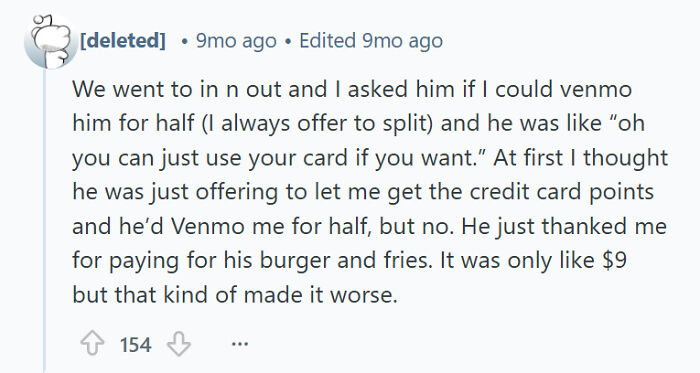
Task: Click the opening line "We went to in n out"
Action: [178, 89]
